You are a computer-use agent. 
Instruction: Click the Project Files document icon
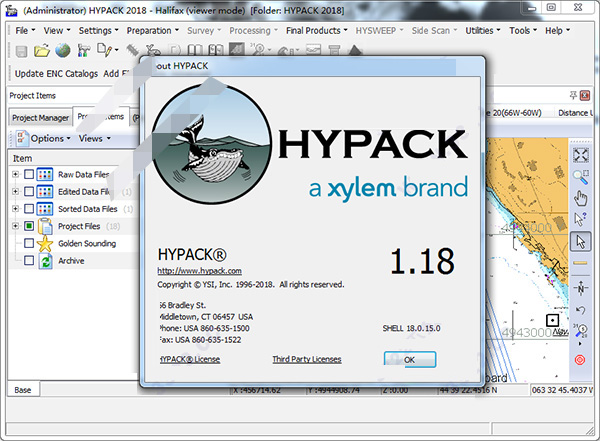pos(45,226)
